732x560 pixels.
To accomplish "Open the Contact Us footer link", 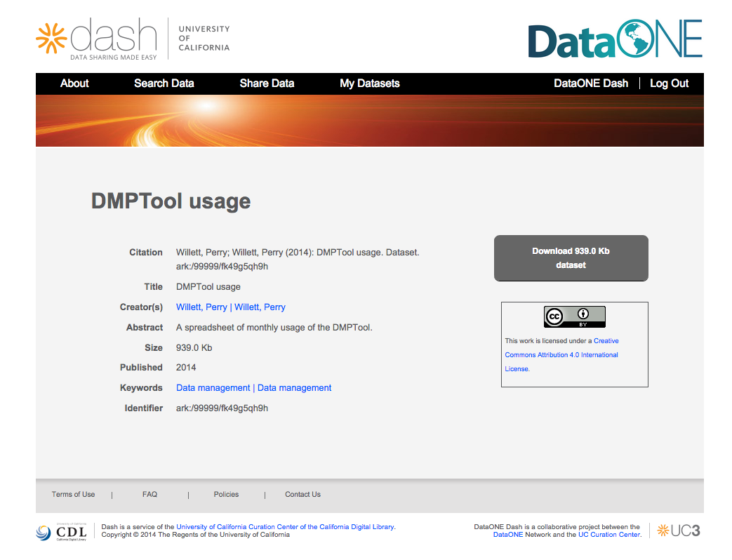I will pyautogui.click(x=303, y=494).
